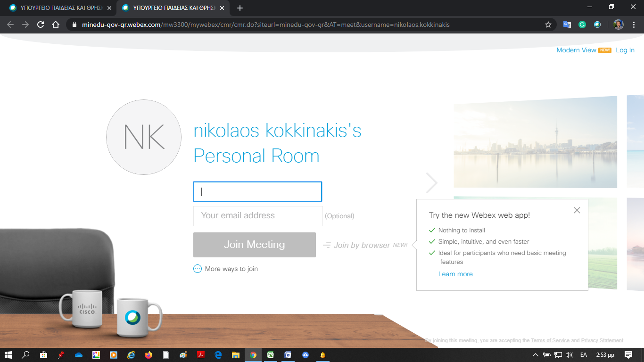Open Windows taskbar search
644x362 pixels.
point(25,355)
